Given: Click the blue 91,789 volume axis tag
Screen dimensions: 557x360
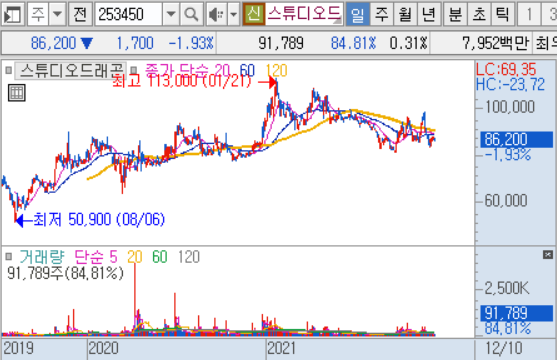Looking at the screenshot, I should coord(517,313).
